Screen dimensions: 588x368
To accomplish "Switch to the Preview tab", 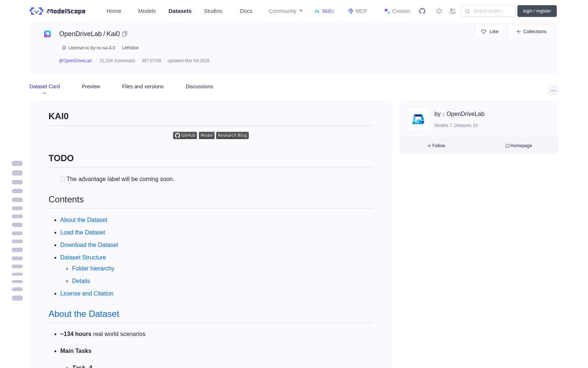I will pyautogui.click(x=91, y=86).
